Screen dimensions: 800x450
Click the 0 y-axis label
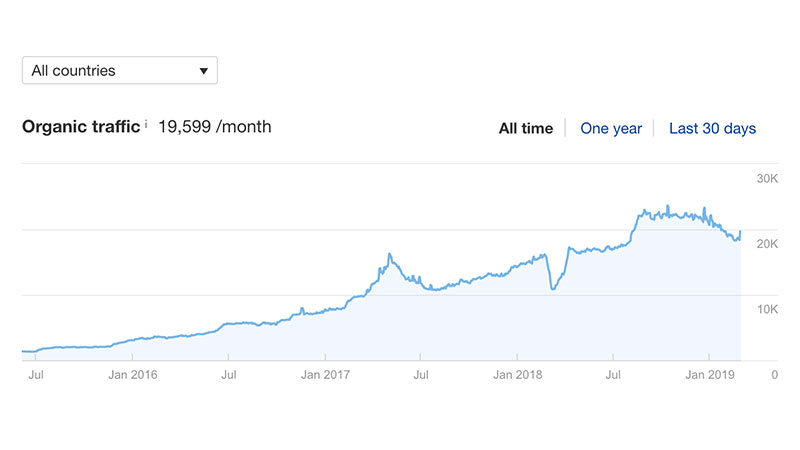(774, 375)
